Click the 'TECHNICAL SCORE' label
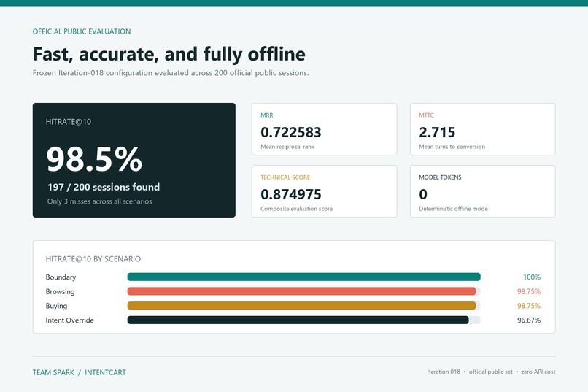The width and height of the screenshot is (588, 392). pos(285,177)
